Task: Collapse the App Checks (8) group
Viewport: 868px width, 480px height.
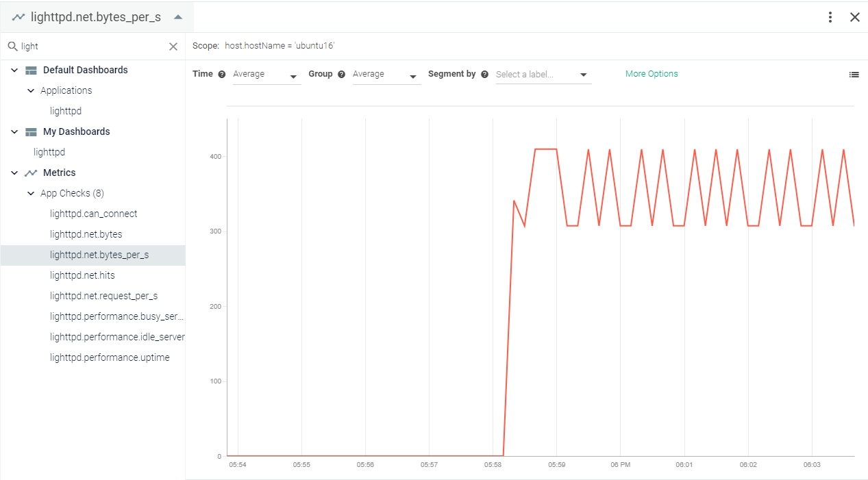Action: [x=31, y=193]
